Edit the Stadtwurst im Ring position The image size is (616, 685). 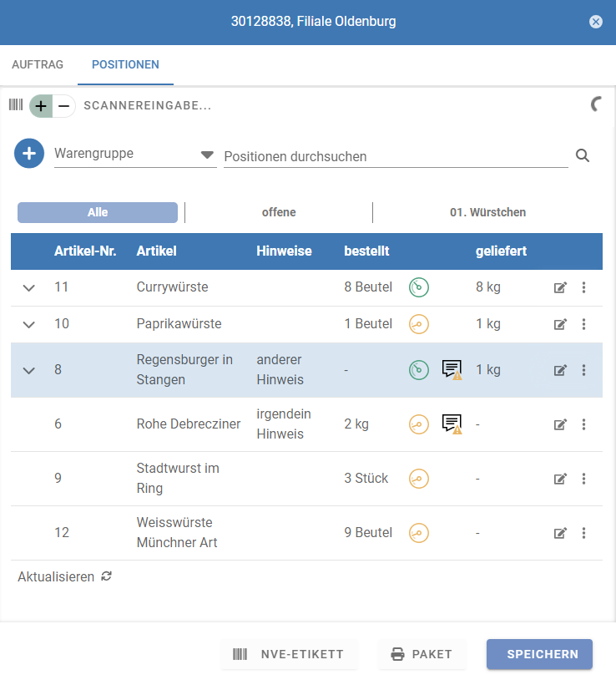tap(560, 479)
